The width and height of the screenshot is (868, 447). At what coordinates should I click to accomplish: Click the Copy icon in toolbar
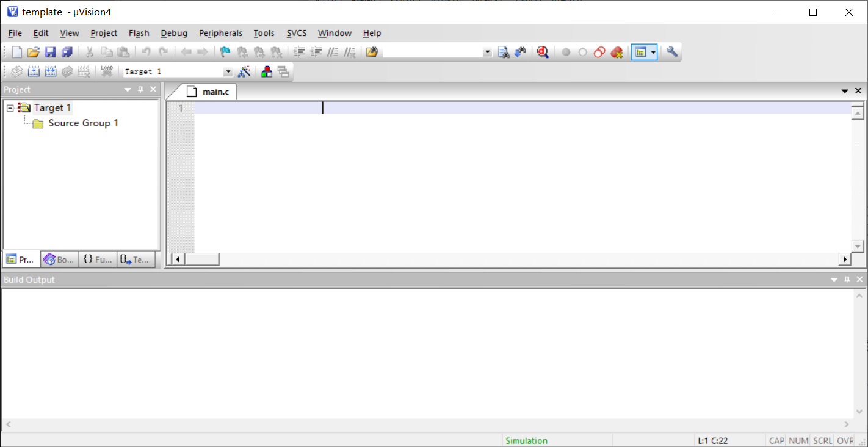click(106, 53)
